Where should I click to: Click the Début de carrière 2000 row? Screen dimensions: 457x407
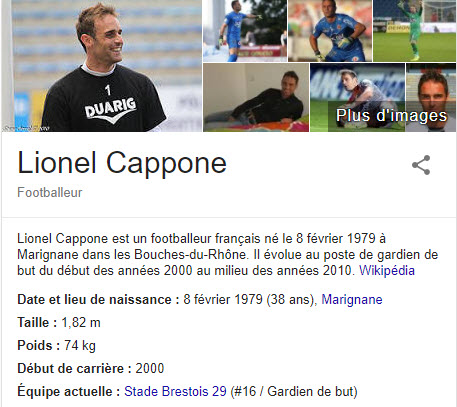[91, 368]
